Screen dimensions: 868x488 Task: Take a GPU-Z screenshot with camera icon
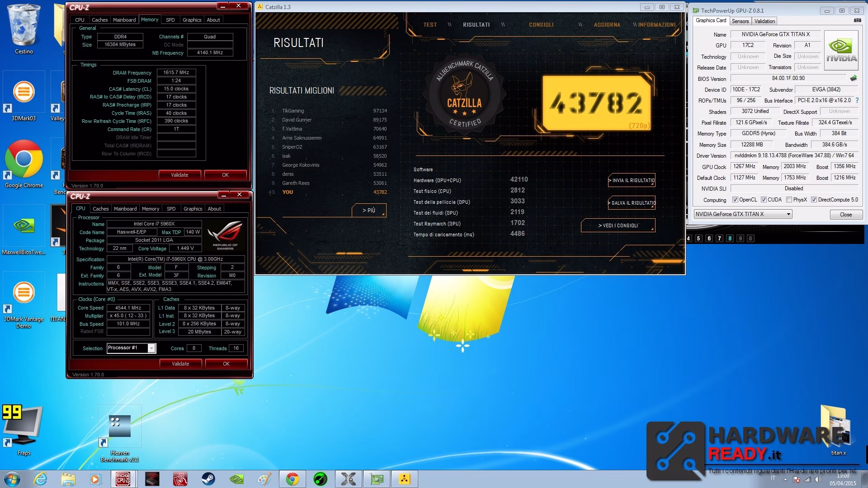(857, 21)
